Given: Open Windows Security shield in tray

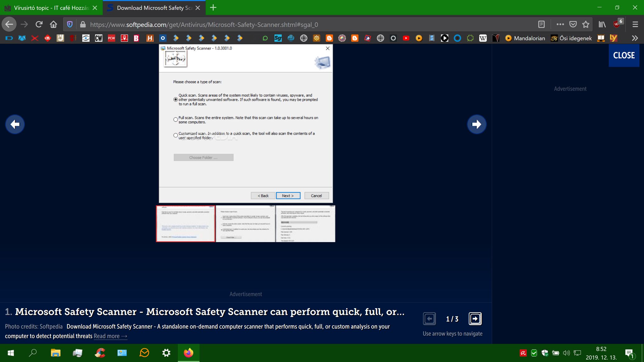Looking at the screenshot, I should pos(544,353).
